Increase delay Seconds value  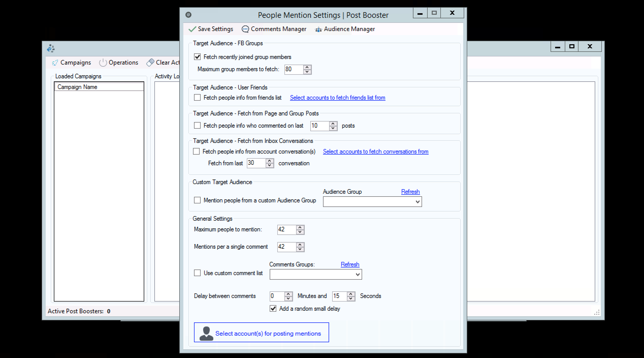pos(351,294)
